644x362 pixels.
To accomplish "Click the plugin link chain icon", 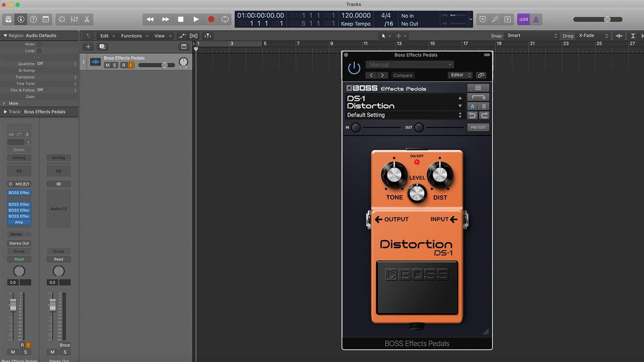I will point(481,75).
